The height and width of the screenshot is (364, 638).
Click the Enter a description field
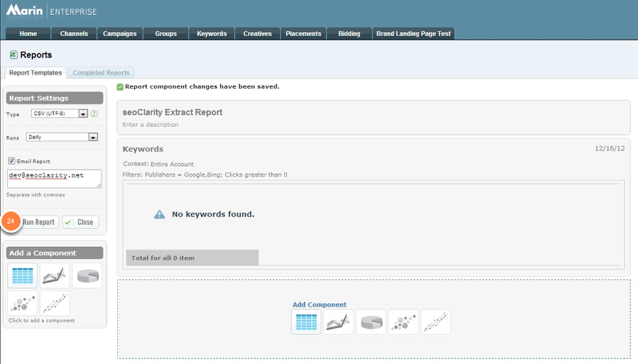[x=151, y=125]
